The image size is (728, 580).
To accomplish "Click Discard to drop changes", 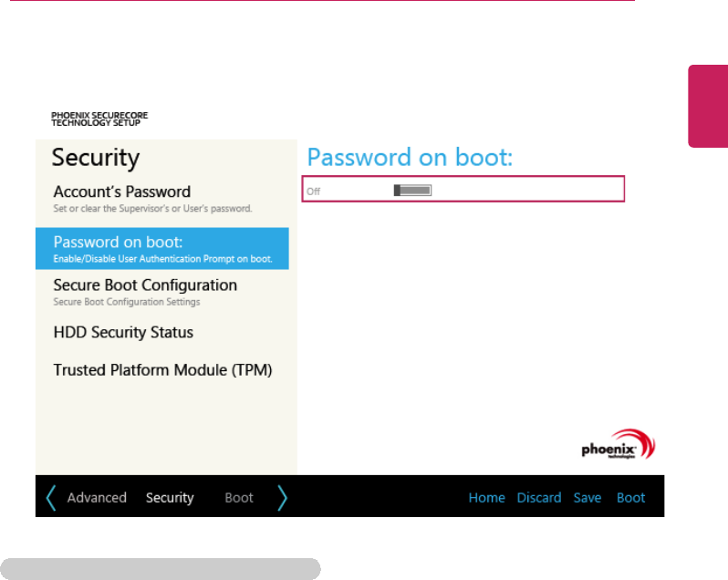I will [x=538, y=498].
